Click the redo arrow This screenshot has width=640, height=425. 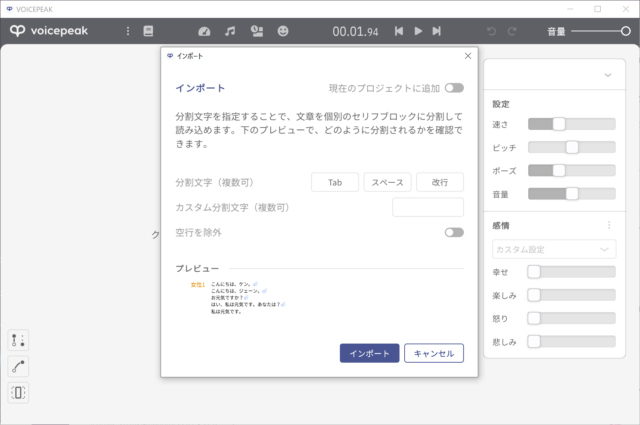coord(512,31)
